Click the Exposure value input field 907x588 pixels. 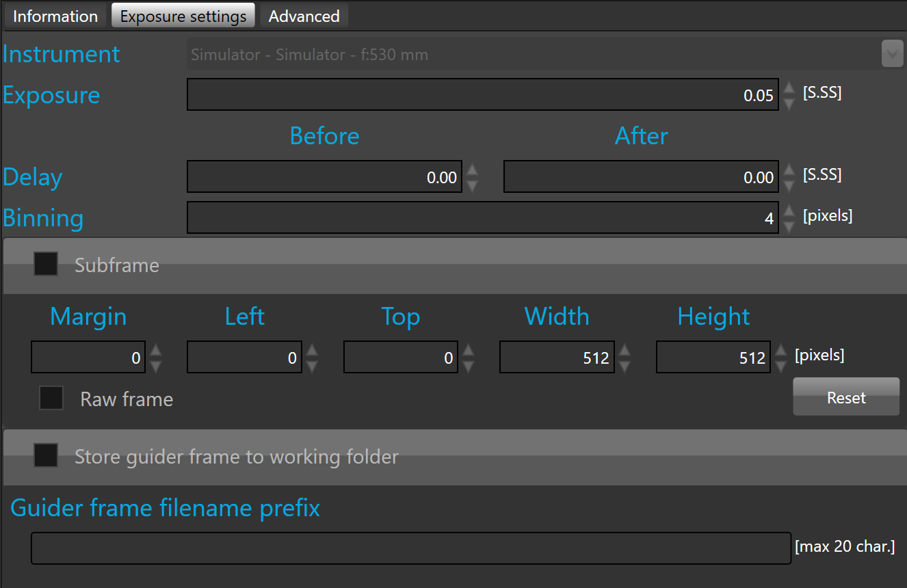[482, 95]
